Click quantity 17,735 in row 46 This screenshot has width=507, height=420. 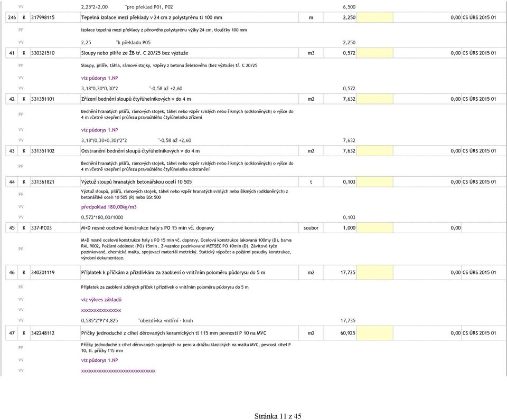pos(348,272)
